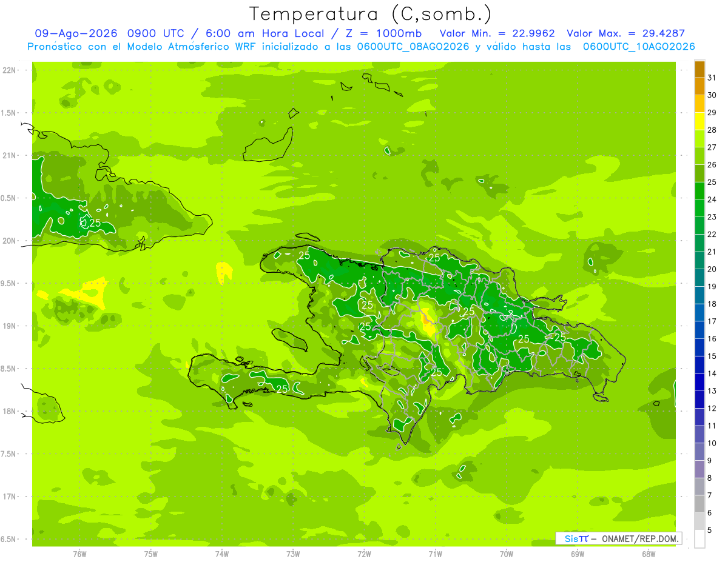Click the "17N" latitude axis label
The width and height of the screenshot is (728, 562).
[9, 497]
